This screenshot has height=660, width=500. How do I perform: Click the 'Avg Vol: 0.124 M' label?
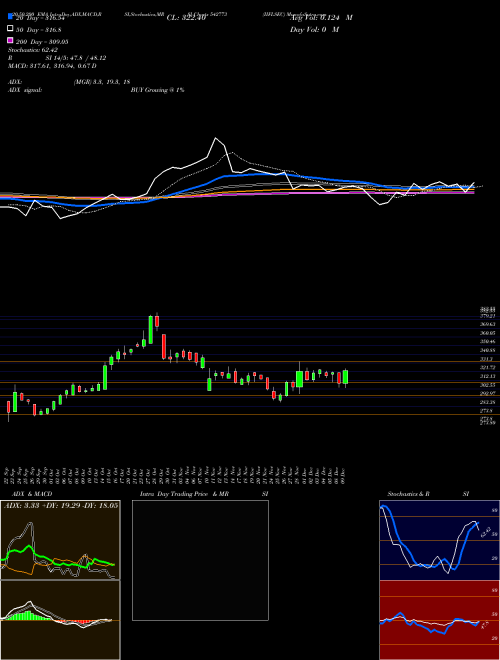(x=321, y=18)
